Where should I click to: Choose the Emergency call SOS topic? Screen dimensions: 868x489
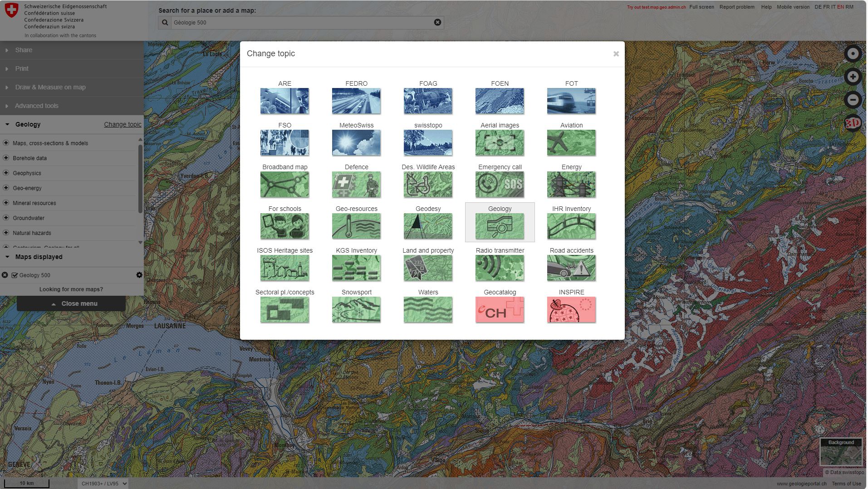(500, 184)
